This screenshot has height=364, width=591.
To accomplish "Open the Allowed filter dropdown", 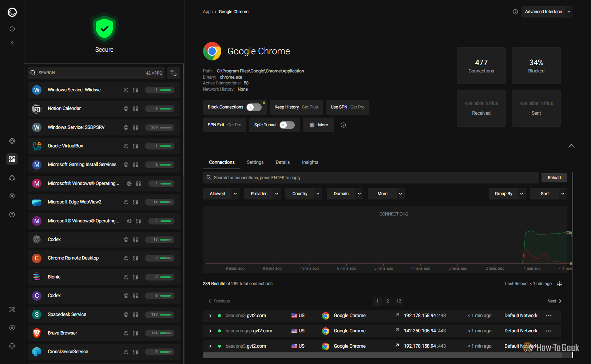I will [221, 194].
